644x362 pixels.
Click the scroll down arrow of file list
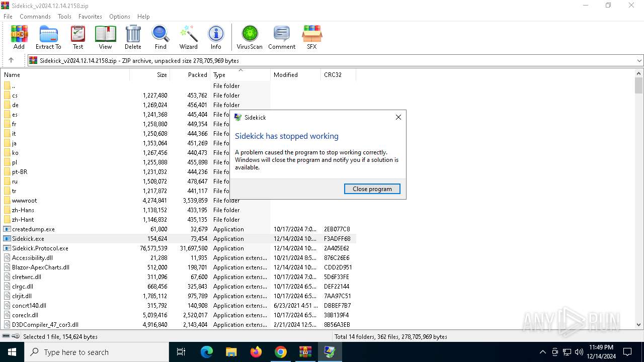coord(639,325)
